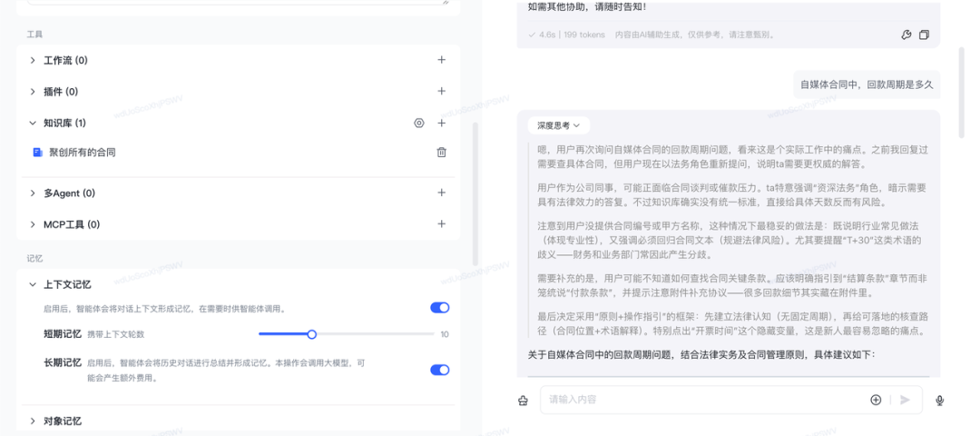Click the debug wrench icon on response
Viewport: 980px width, 436px height.
906,35
